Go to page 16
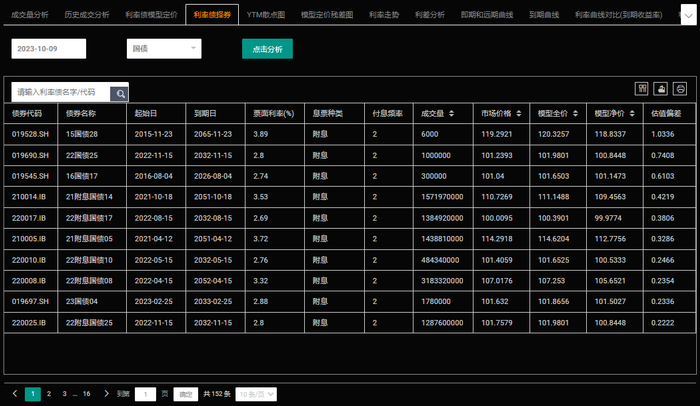The image size is (700, 406). (87, 394)
